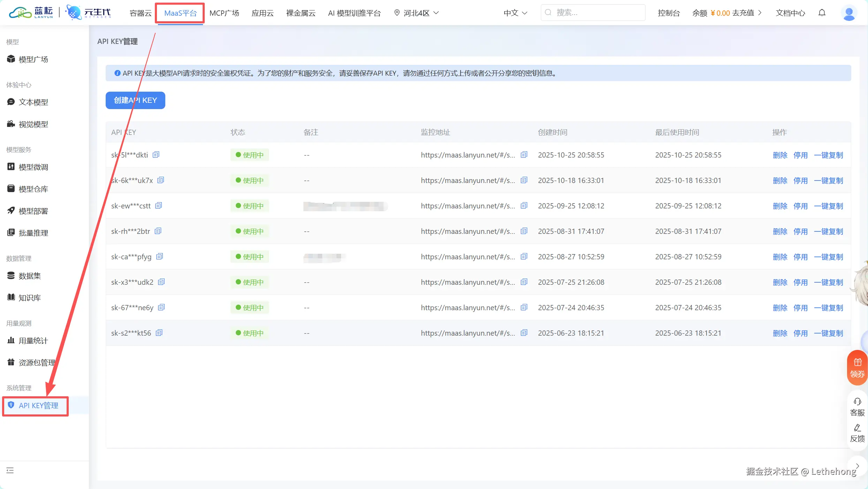868x489 pixels.
Task: Open the 反馈 feedback tool
Action: [x=857, y=433]
